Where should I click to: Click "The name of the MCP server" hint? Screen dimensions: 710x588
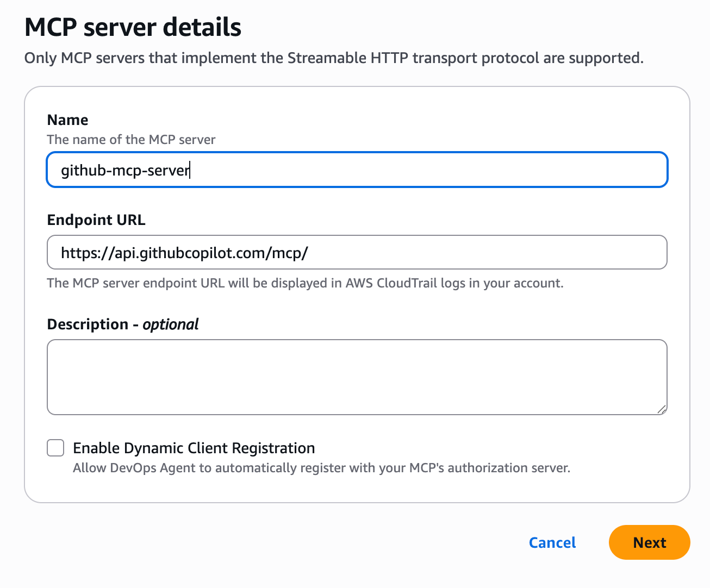pyautogui.click(x=131, y=140)
